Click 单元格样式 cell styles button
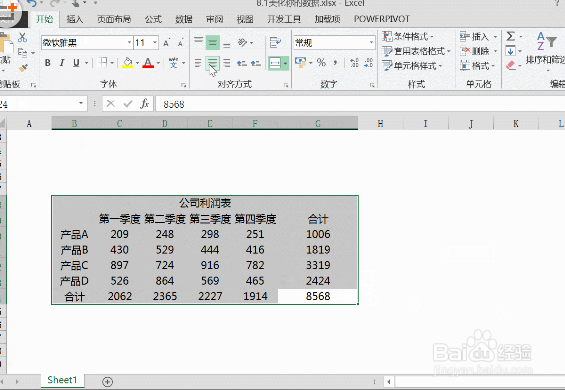Image resolution: width=565 pixels, height=390 pixels. (x=412, y=66)
